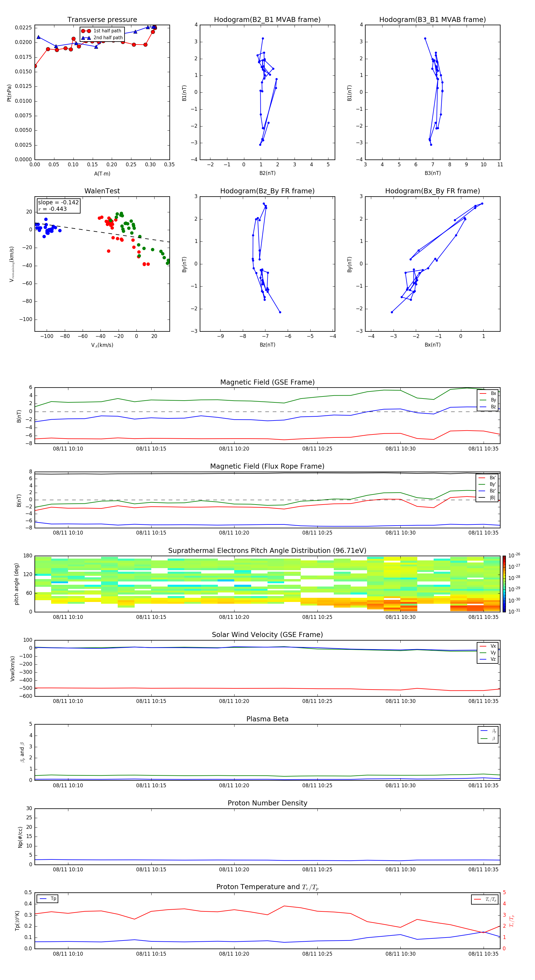Select the 'Hodogram(B3_B1 MVAB frame)' title
Screen dimensions: 535x980
pyautogui.click(x=432, y=20)
